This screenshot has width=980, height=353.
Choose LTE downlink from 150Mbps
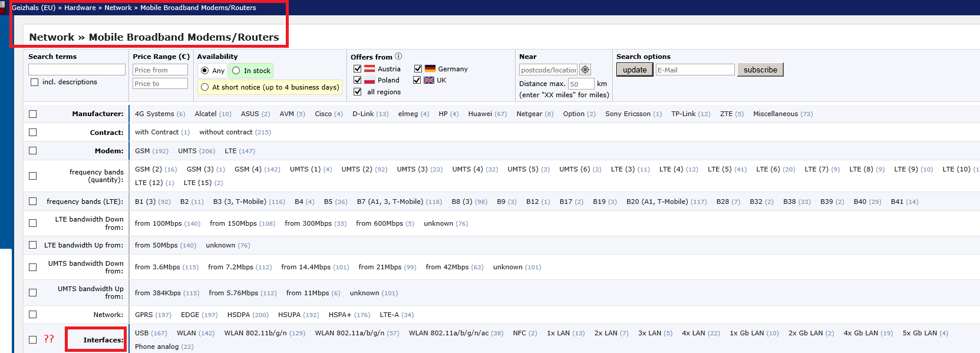tap(233, 223)
